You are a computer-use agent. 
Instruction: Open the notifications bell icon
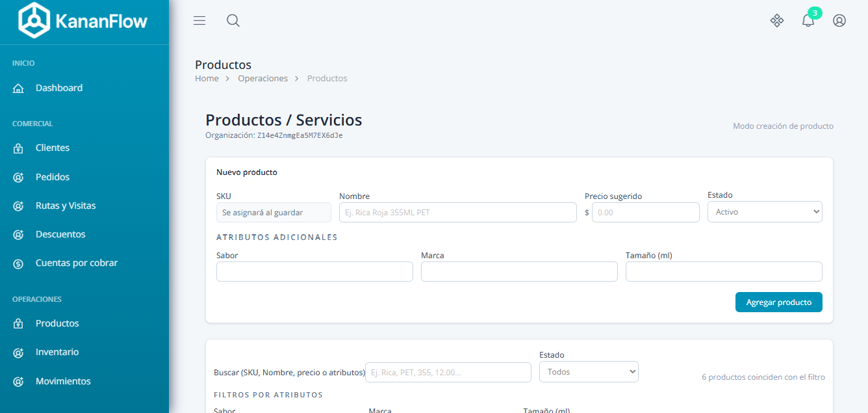[x=808, y=21]
